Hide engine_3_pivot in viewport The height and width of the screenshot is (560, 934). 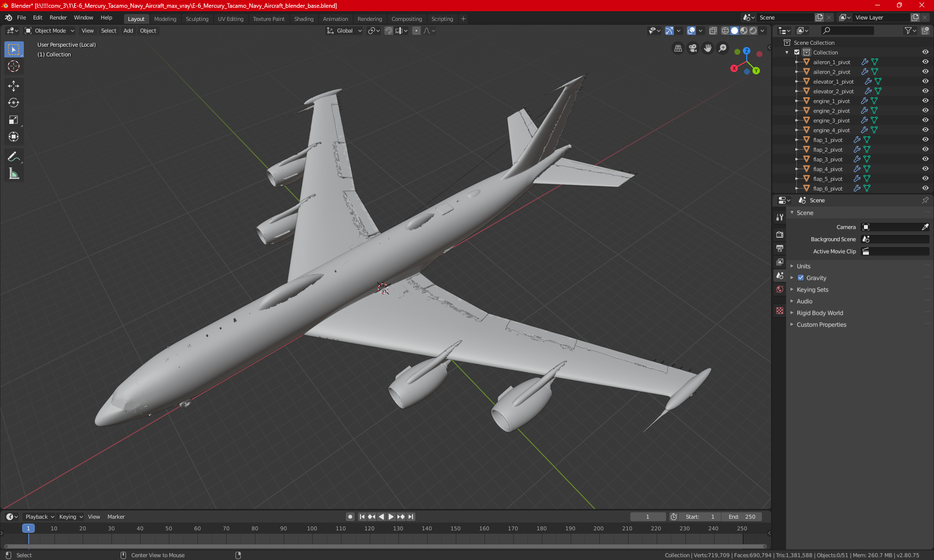tap(925, 121)
